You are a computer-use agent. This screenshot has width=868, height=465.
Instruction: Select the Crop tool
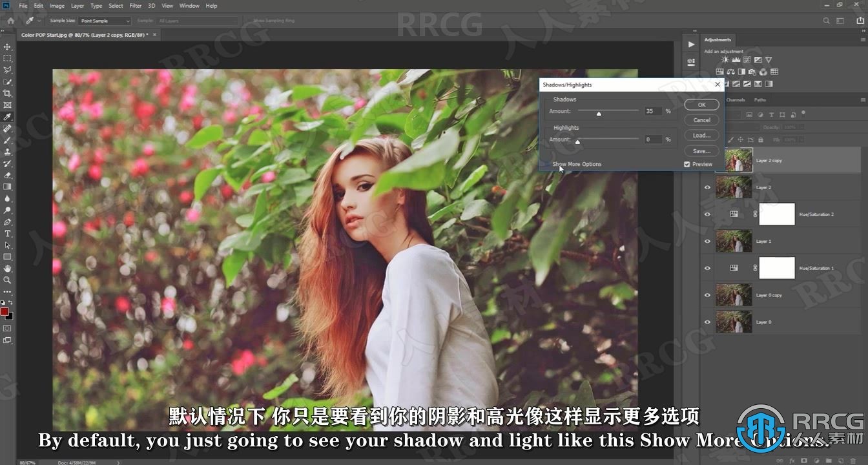pos(8,93)
